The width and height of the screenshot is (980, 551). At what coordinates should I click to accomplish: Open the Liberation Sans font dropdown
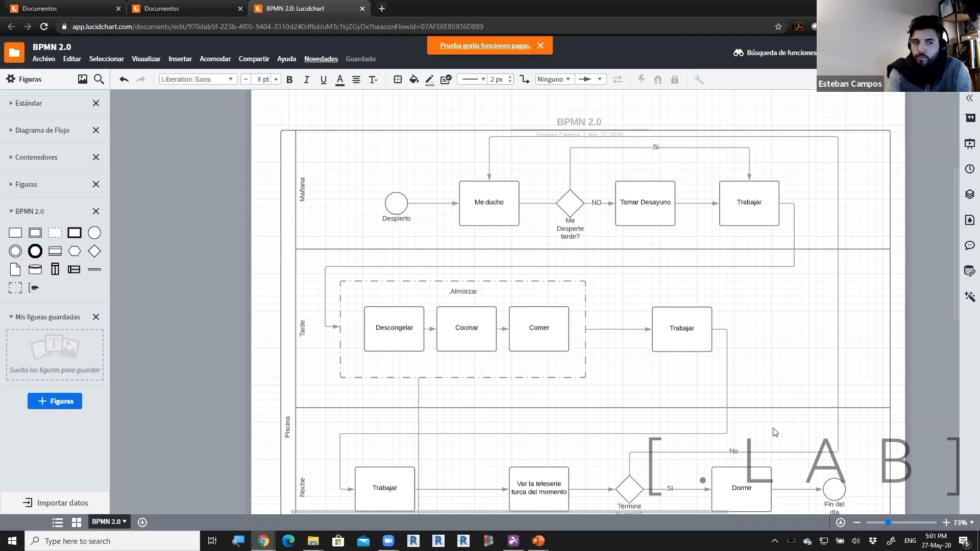click(197, 79)
